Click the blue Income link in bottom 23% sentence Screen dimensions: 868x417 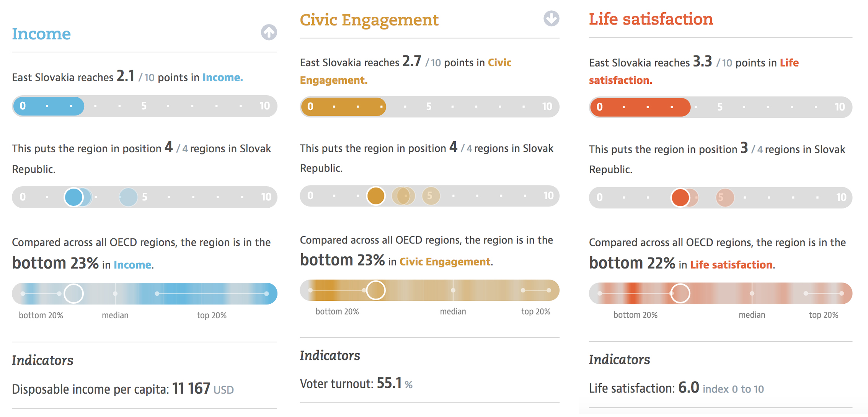pyautogui.click(x=132, y=265)
